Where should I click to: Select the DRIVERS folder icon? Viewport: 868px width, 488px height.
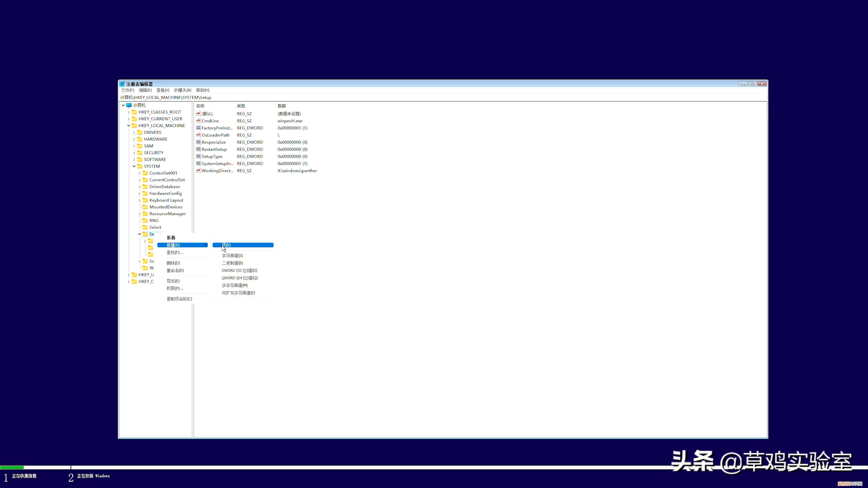pyautogui.click(x=139, y=132)
